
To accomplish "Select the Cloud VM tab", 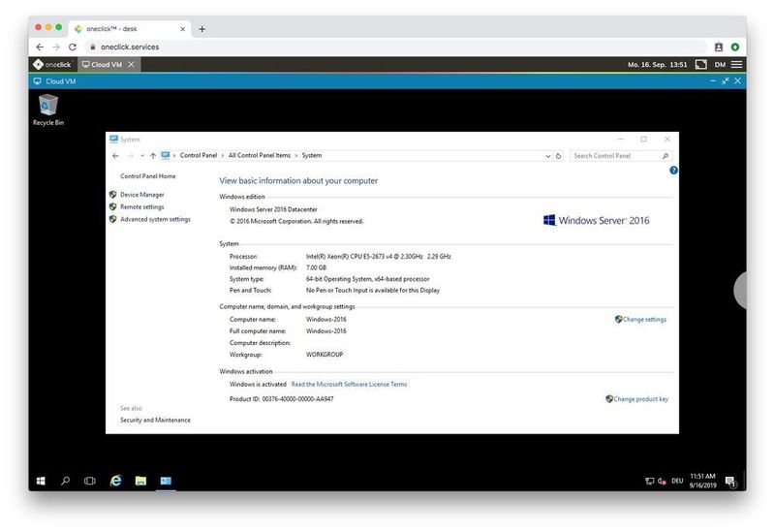I will (x=102, y=64).
